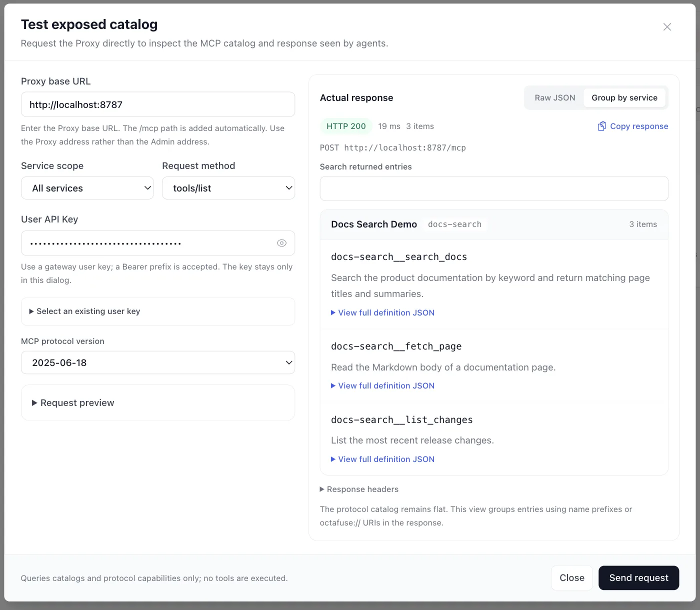Select the Group by service tab

click(x=624, y=97)
